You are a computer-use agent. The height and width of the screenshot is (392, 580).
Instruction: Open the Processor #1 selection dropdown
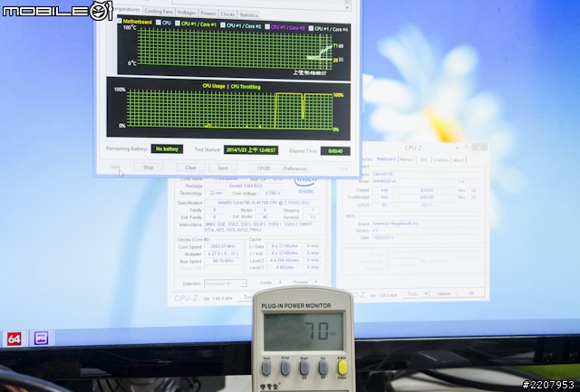(x=226, y=283)
